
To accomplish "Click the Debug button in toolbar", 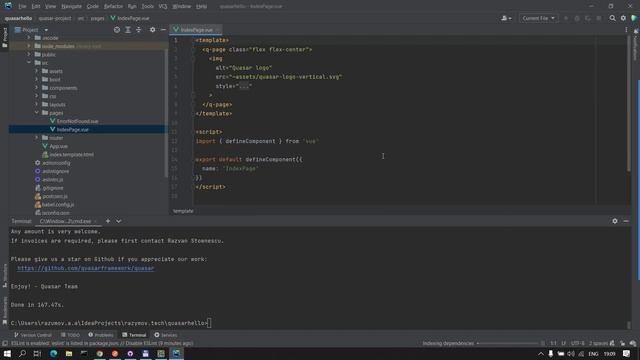I will (x=577, y=18).
